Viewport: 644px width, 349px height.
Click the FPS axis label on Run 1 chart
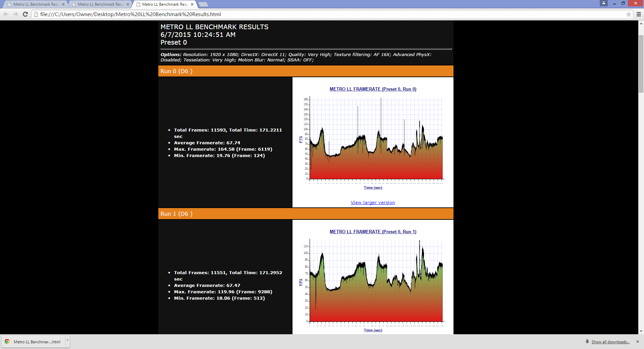[x=301, y=282]
